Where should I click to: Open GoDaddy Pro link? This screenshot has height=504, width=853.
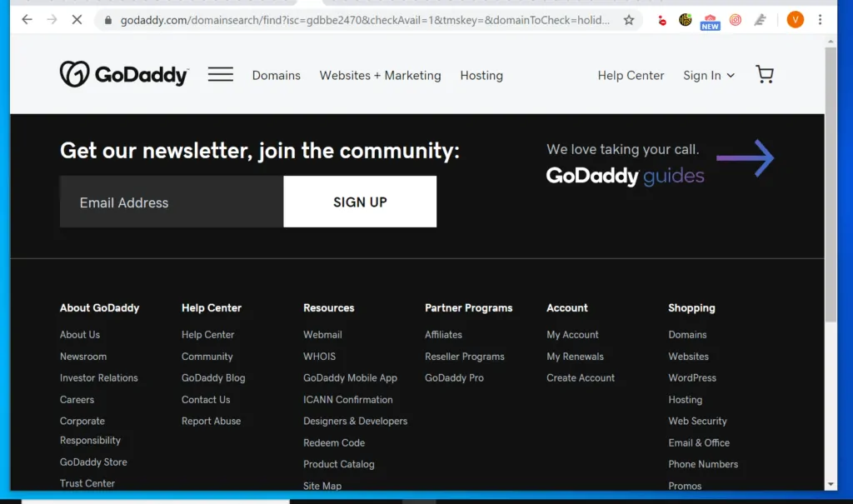[x=454, y=377]
